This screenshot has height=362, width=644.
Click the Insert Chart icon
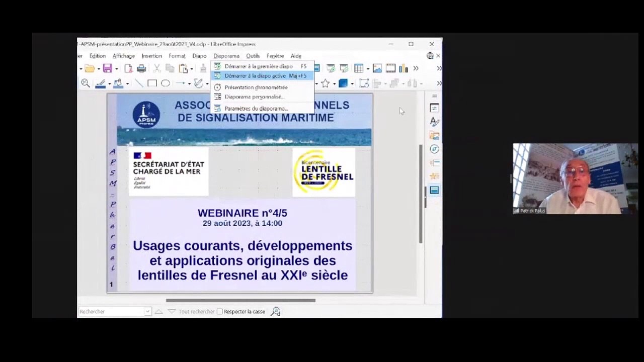pos(404,68)
